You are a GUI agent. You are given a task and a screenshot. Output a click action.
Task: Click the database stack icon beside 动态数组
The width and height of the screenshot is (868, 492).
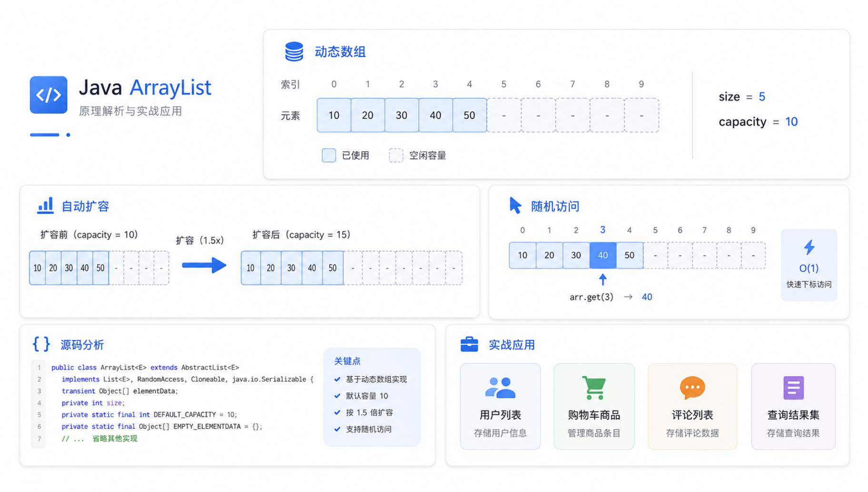(x=294, y=51)
